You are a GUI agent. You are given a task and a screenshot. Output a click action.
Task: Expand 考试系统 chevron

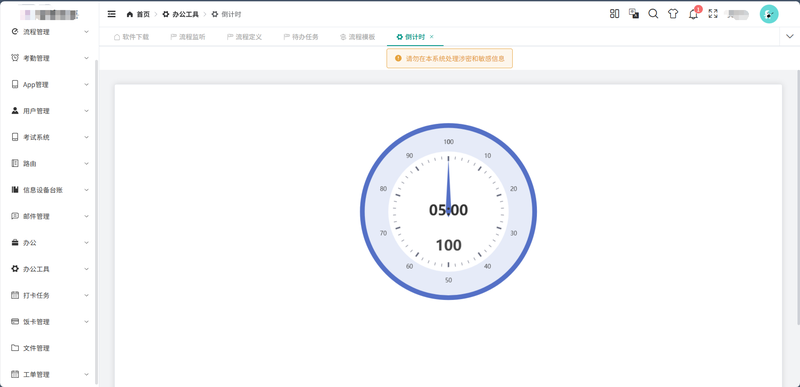(86, 137)
